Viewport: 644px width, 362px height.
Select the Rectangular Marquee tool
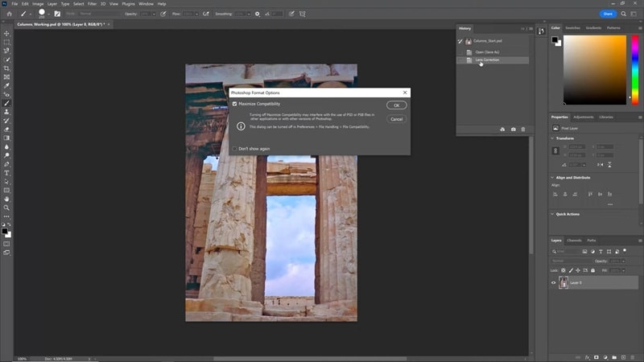pos(6,42)
